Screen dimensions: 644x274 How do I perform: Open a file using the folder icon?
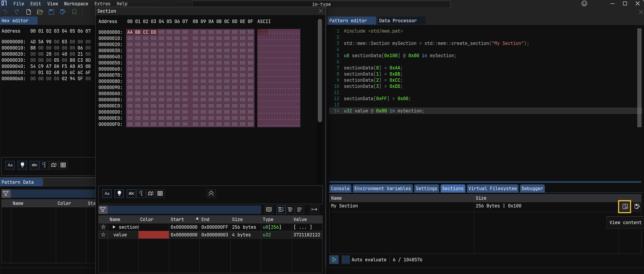point(40,12)
